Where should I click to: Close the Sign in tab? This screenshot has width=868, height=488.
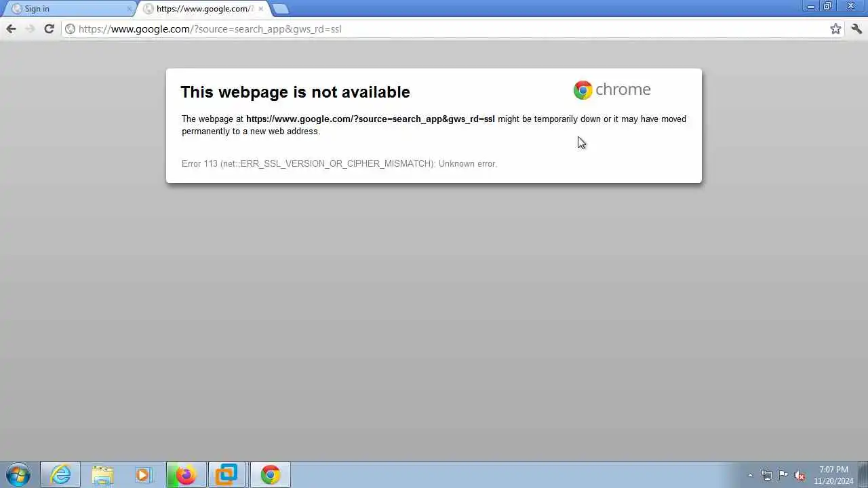130,9
